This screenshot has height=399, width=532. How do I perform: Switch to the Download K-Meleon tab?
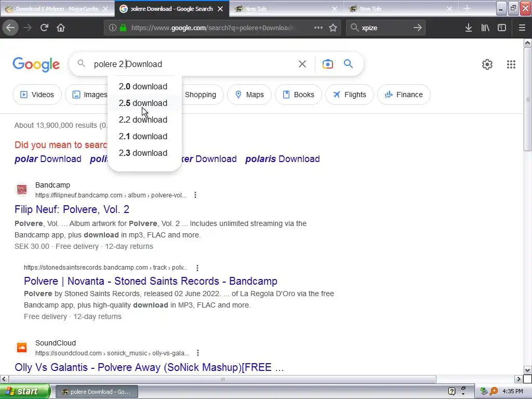tap(57, 9)
